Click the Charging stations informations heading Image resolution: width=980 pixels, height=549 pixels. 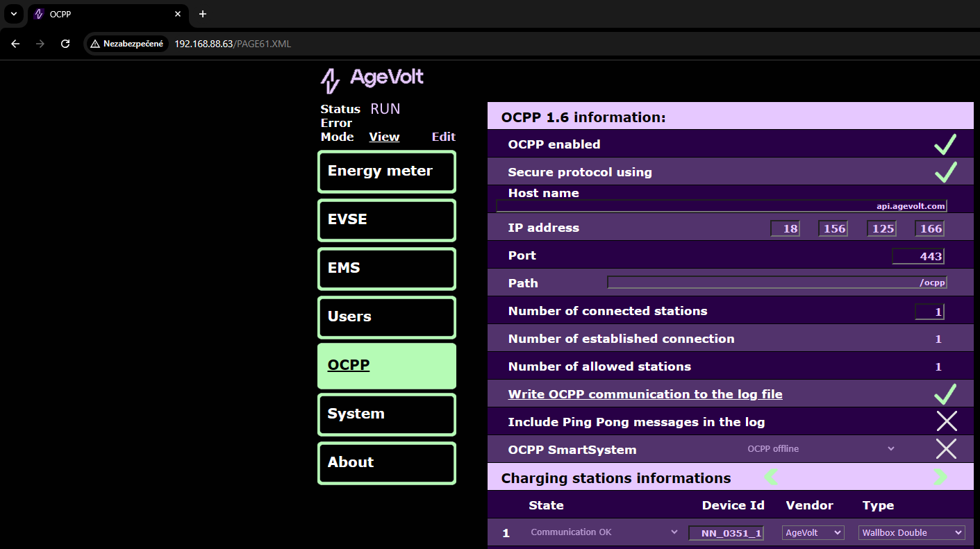(x=616, y=478)
